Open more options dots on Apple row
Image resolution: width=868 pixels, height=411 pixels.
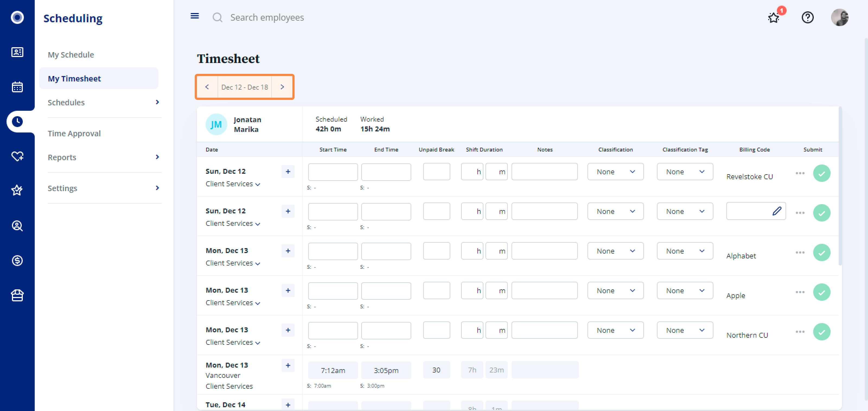(800, 292)
